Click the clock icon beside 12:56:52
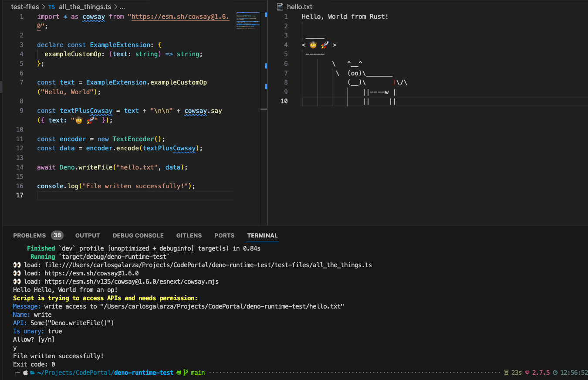 [555, 373]
